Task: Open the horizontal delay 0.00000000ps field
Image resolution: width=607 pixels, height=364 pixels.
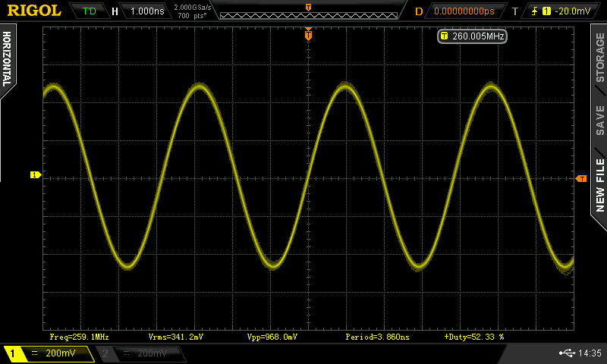Action: point(463,11)
